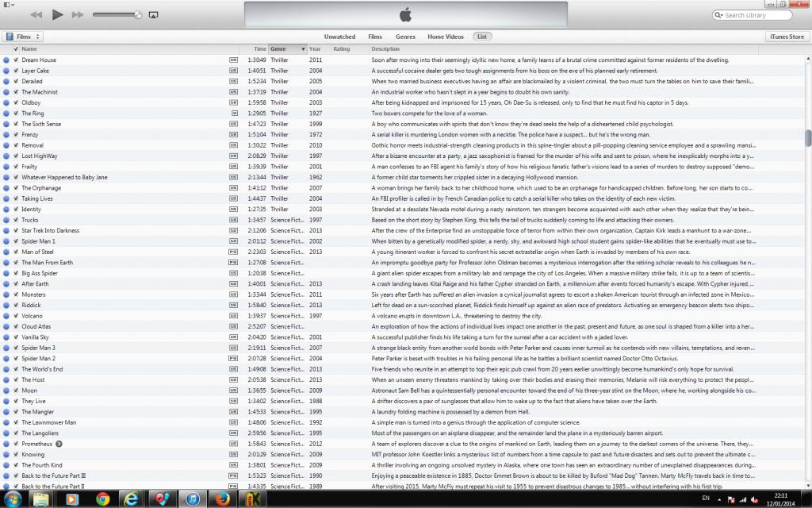Open the AirPlay output icon
812x508 pixels.
[153, 14]
